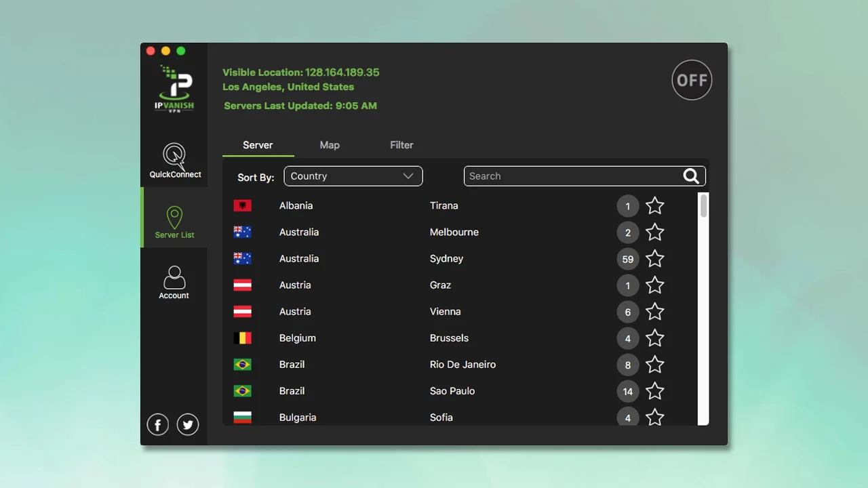
Task: Click the Albania flag icon
Action: tap(242, 205)
